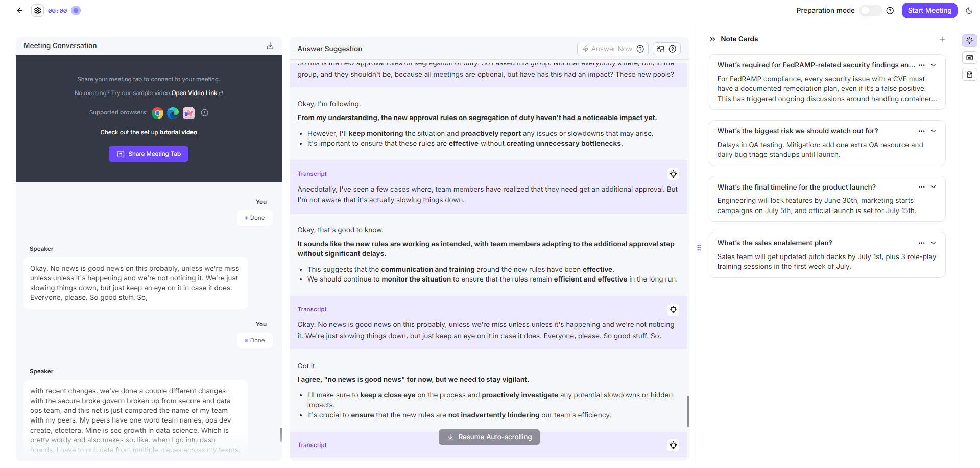This screenshot has width=980, height=468.
Task: Download the meeting conversation transcript
Action: click(270, 46)
